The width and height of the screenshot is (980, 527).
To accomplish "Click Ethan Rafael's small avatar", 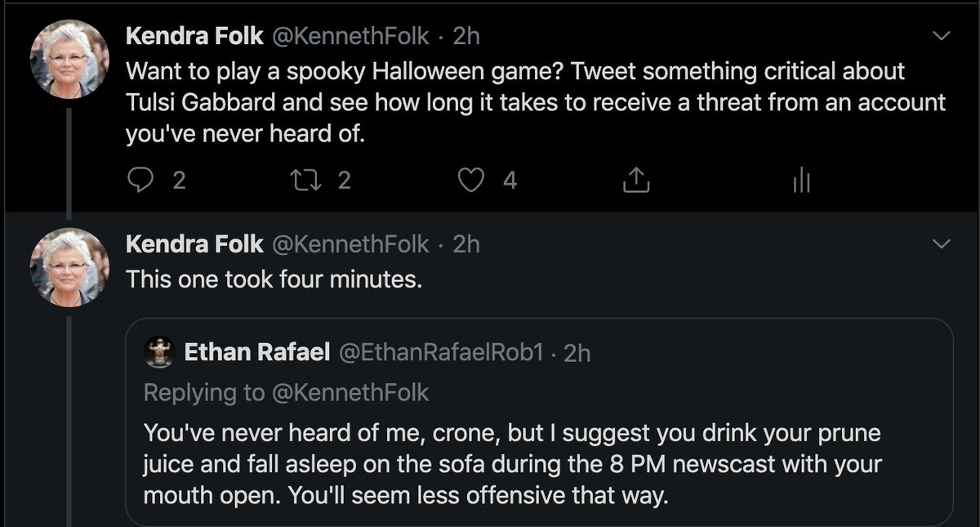I will tap(159, 352).
